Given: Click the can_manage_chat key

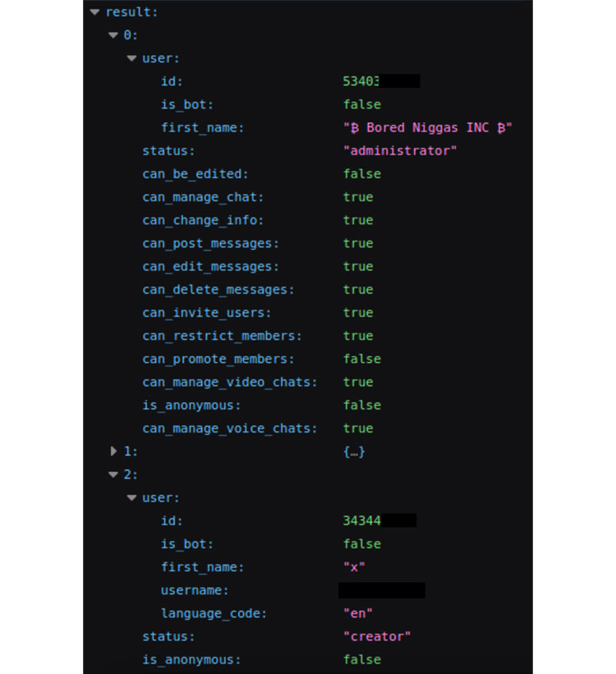Looking at the screenshot, I should click(x=203, y=197).
